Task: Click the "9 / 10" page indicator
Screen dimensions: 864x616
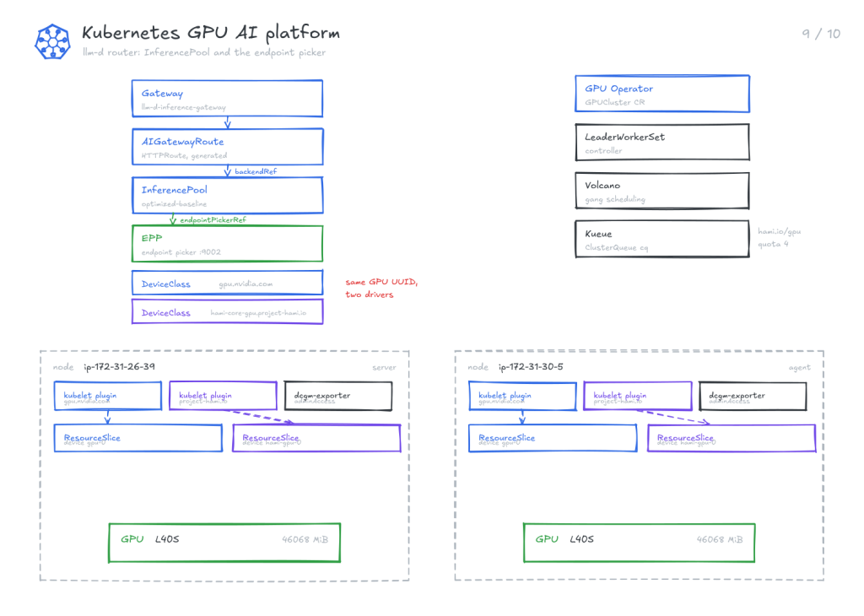Action: click(821, 34)
